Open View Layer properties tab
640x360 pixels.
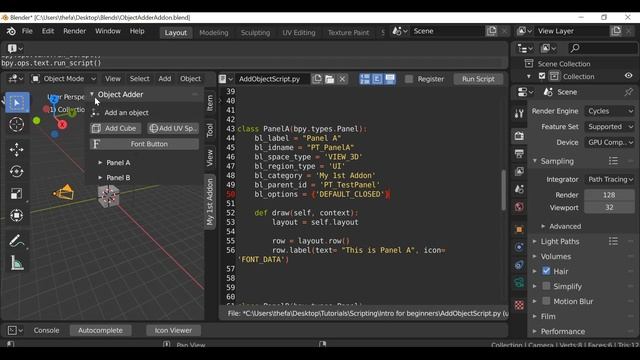pos(519,171)
